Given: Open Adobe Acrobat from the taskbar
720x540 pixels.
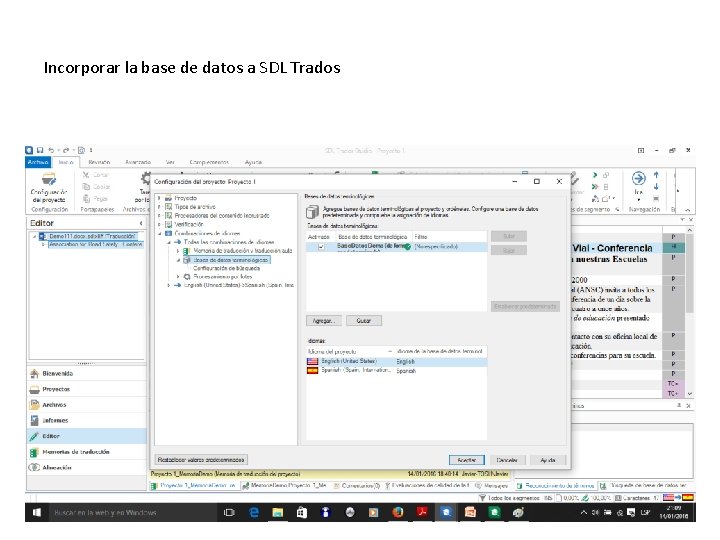Looking at the screenshot, I should (x=422, y=512).
